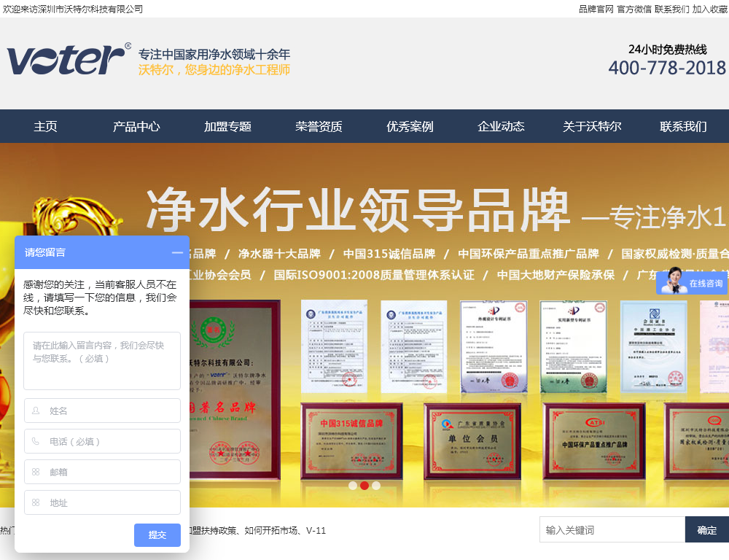Open 荣誉资质 menu item
729x560 pixels.
point(319,127)
